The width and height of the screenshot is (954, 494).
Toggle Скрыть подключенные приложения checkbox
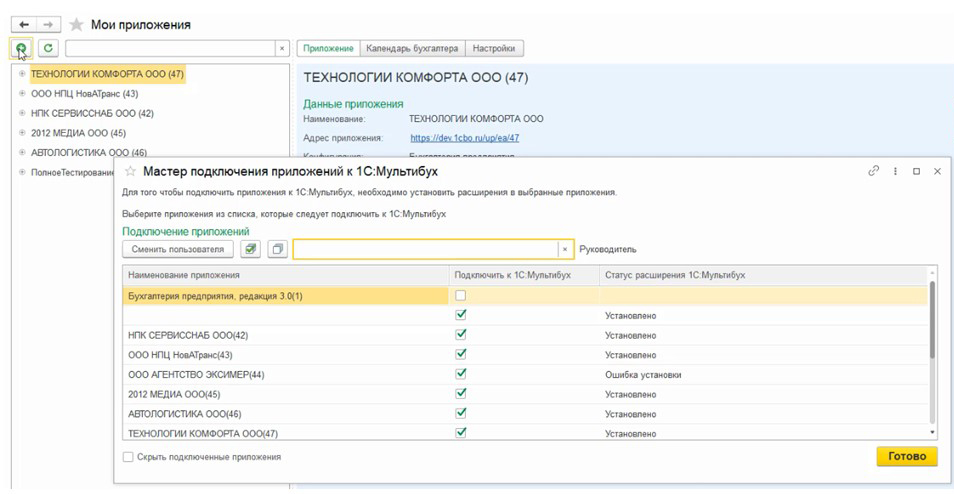coord(127,457)
